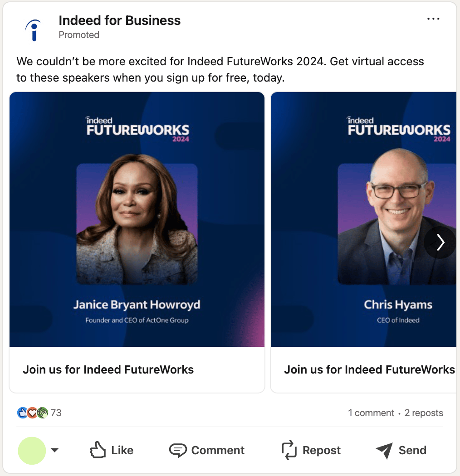Click first card's Join us for Indeed FutureWorks
The height and width of the screenshot is (476, 460).
tap(108, 369)
